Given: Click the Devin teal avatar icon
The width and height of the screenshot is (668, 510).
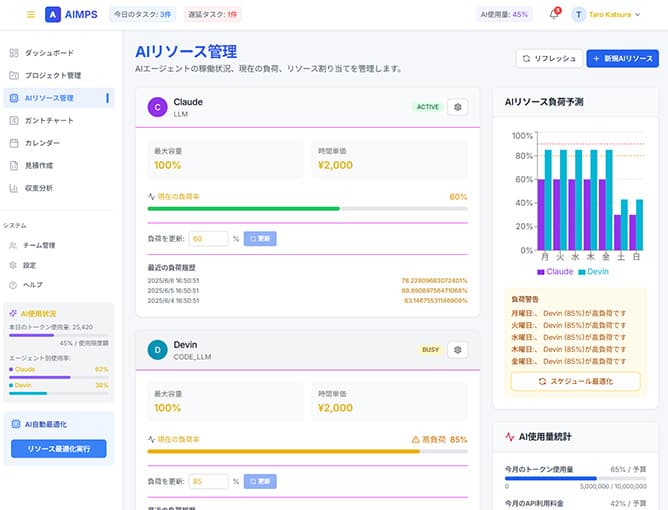Looking at the screenshot, I should (x=157, y=350).
